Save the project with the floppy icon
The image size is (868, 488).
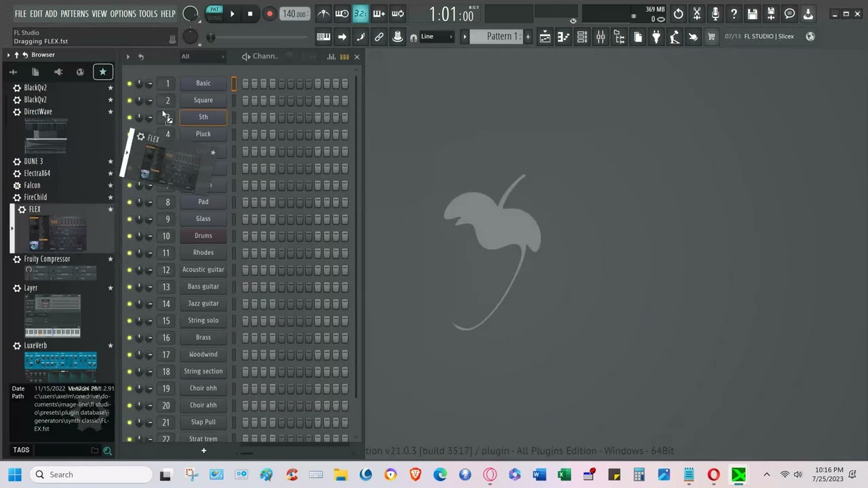[x=752, y=14]
